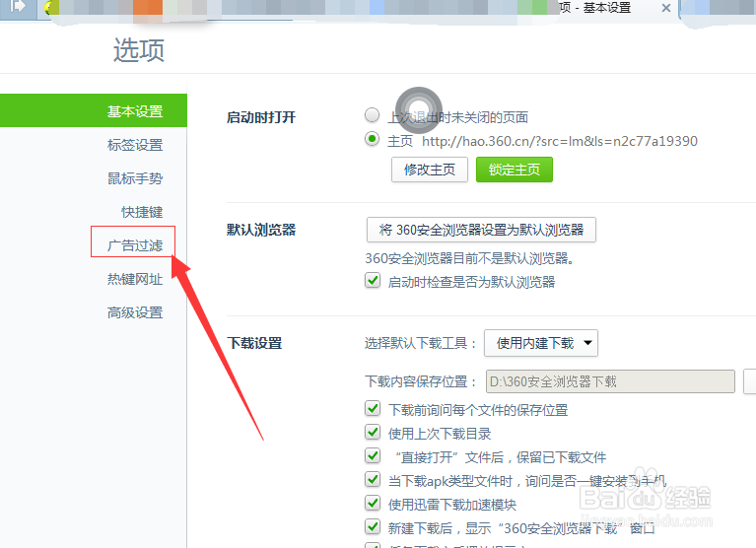The width and height of the screenshot is (756, 548).
Task: Close the 基本设置 tab
Action: click(x=666, y=8)
